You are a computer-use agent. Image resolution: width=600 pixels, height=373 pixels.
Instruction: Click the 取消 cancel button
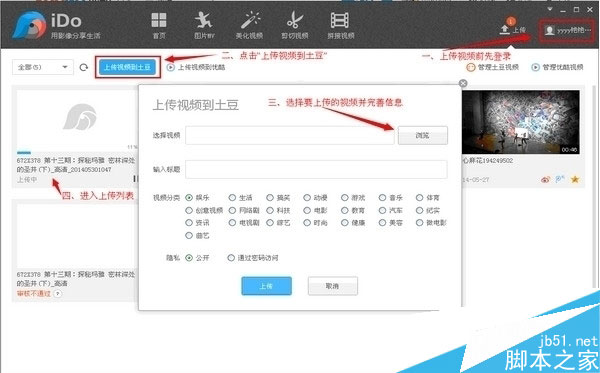click(x=333, y=286)
